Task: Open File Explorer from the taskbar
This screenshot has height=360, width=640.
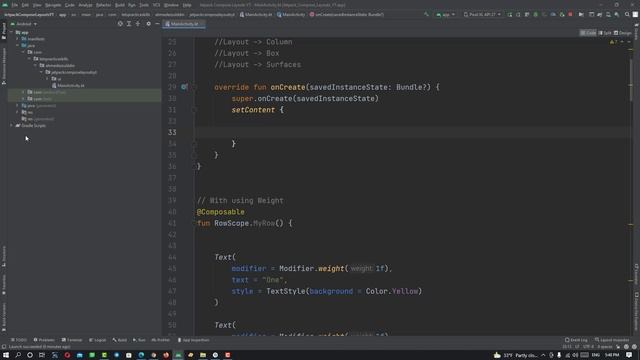Action: 203,355
